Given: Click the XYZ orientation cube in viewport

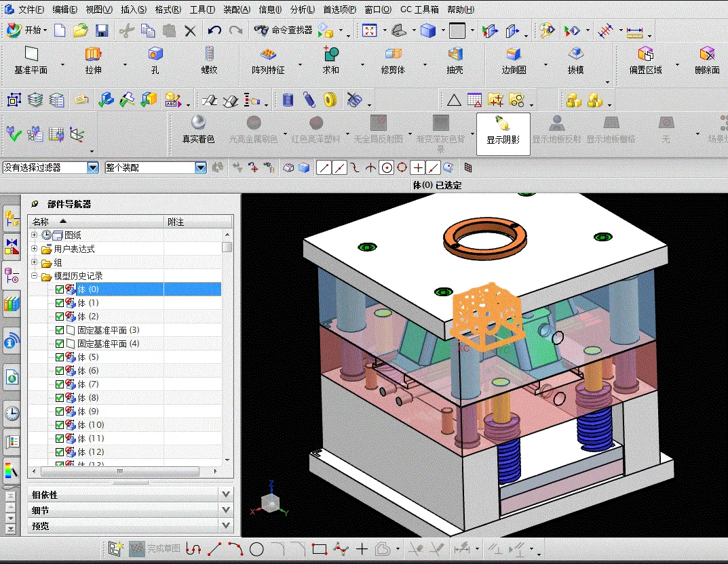Looking at the screenshot, I should pos(271,502).
